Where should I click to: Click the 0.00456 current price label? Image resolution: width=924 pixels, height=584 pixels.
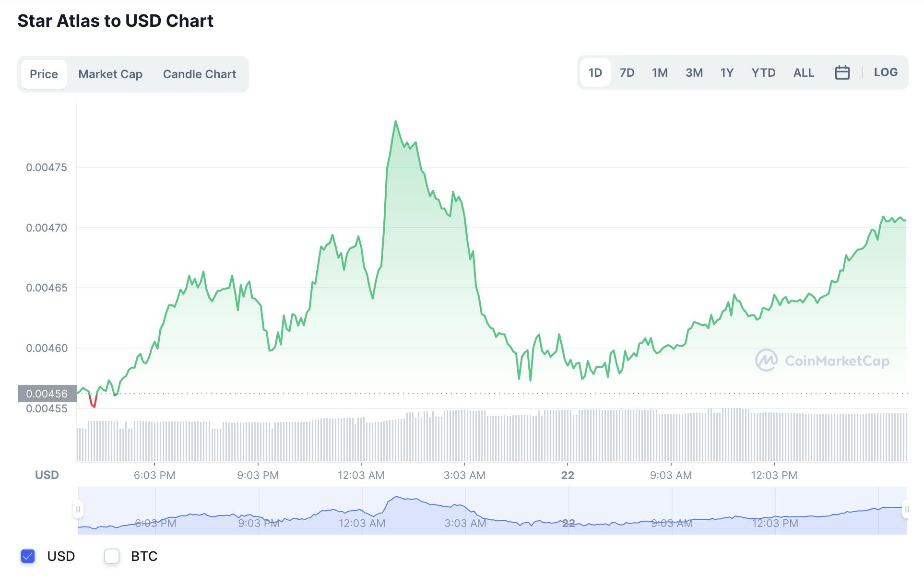pos(47,394)
